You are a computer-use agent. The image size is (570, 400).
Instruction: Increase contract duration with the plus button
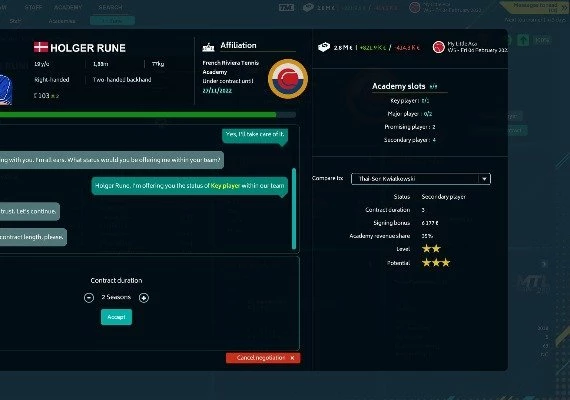tap(144, 298)
